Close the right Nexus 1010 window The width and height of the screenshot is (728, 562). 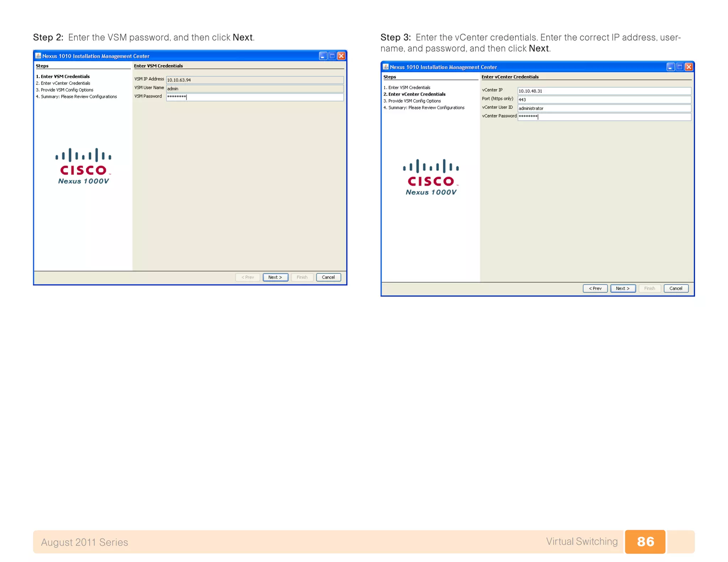tap(689, 67)
